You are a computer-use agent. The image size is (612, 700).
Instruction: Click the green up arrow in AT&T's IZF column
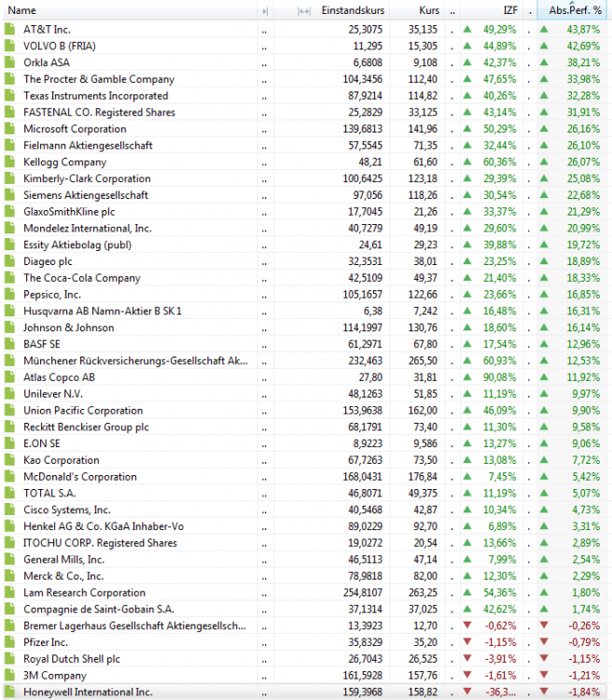click(466, 30)
